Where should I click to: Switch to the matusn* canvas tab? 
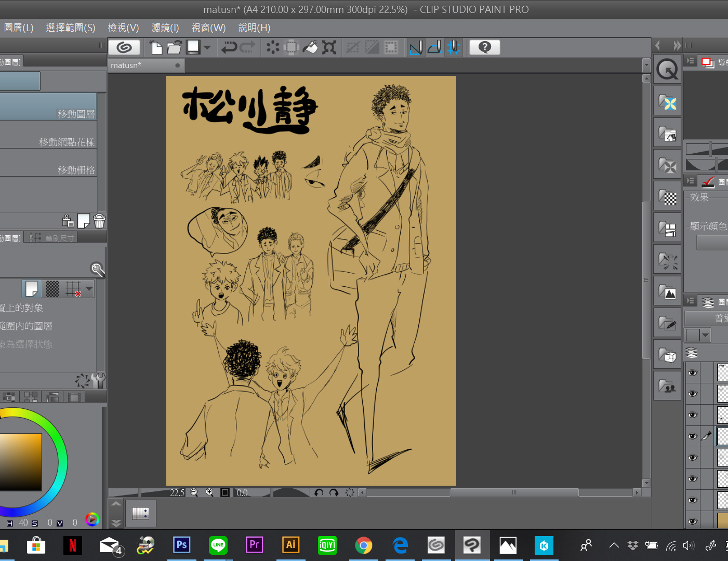click(x=146, y=65)
